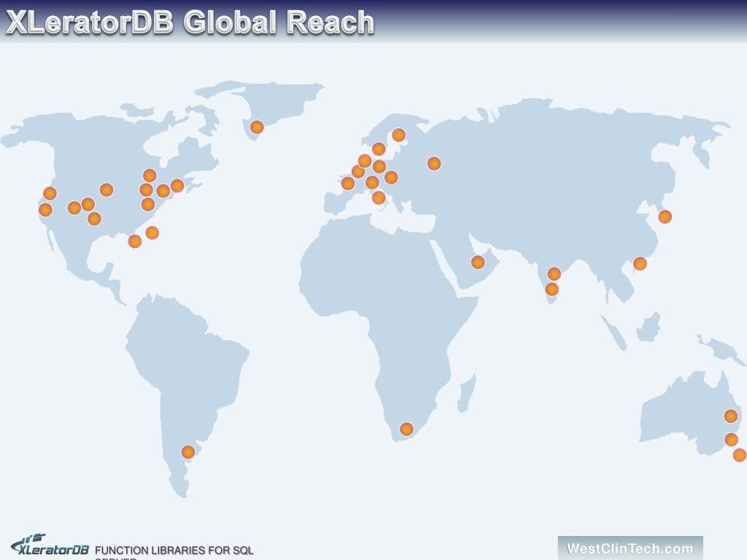Click the orange marker on the Arabian Peninsula

click(x=478, y=262)
